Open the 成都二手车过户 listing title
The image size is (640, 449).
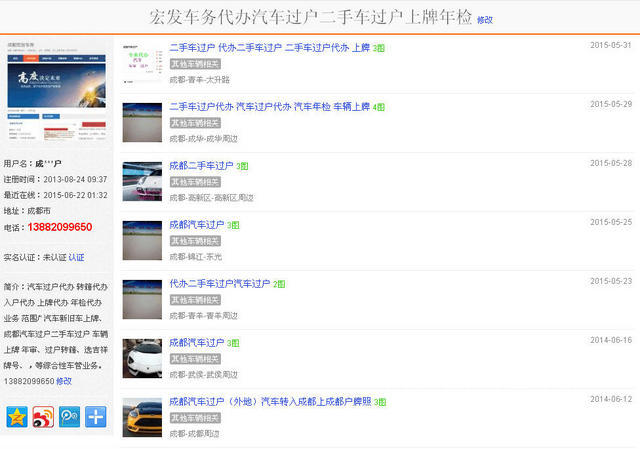(x=201, y=165)
